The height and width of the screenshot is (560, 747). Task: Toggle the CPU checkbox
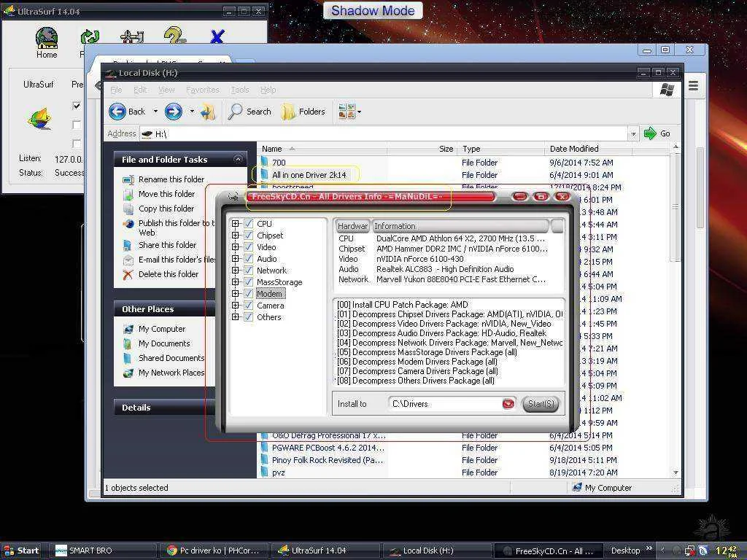[x=248, y=223]
